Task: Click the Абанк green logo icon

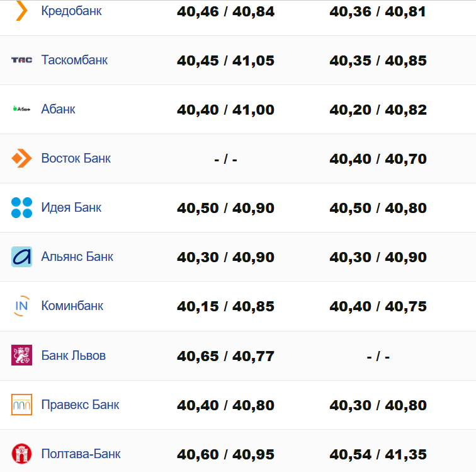Action: point(21,109)
